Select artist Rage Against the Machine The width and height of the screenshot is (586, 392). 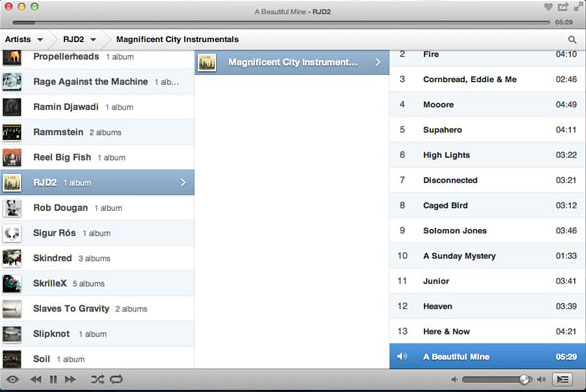pos(97,82)
